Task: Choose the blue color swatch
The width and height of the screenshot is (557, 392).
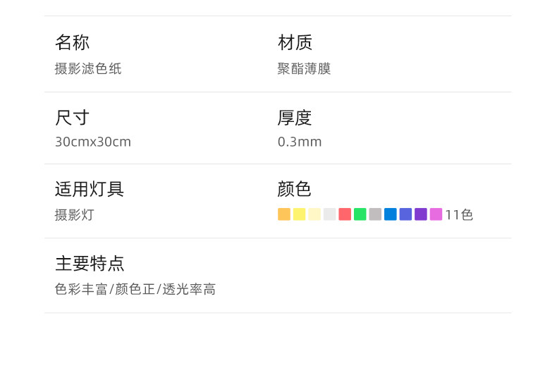Action: 391,214
